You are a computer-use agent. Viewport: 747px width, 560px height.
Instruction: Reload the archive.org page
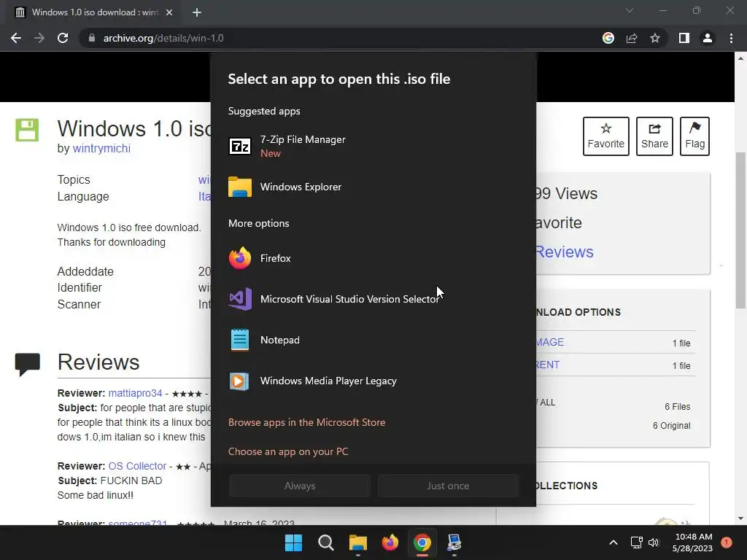point(63,38)
